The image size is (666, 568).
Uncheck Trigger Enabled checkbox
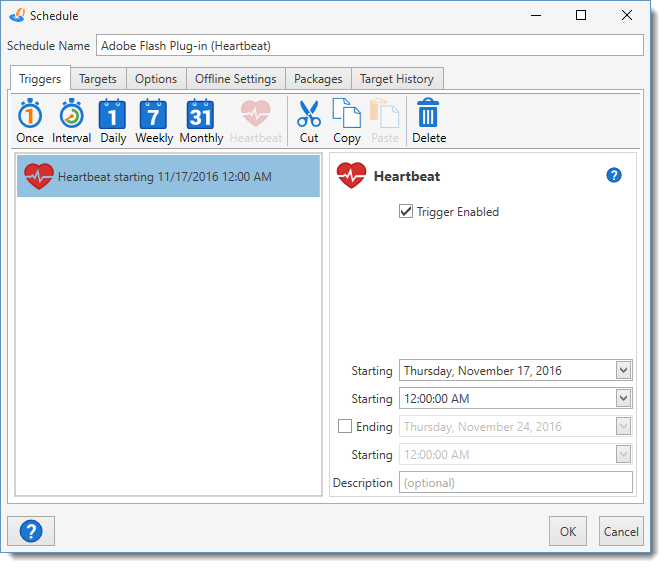point(406,211)
